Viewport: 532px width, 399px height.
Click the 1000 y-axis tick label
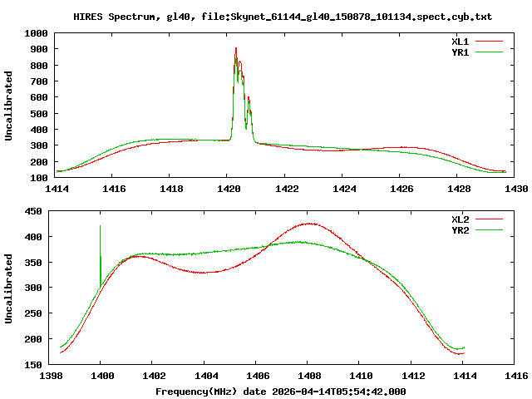(36, 33)
